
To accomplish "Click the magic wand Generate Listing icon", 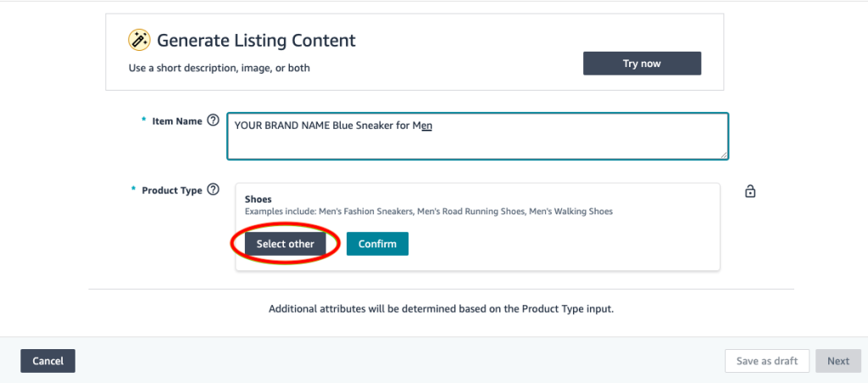I will 139,40.
